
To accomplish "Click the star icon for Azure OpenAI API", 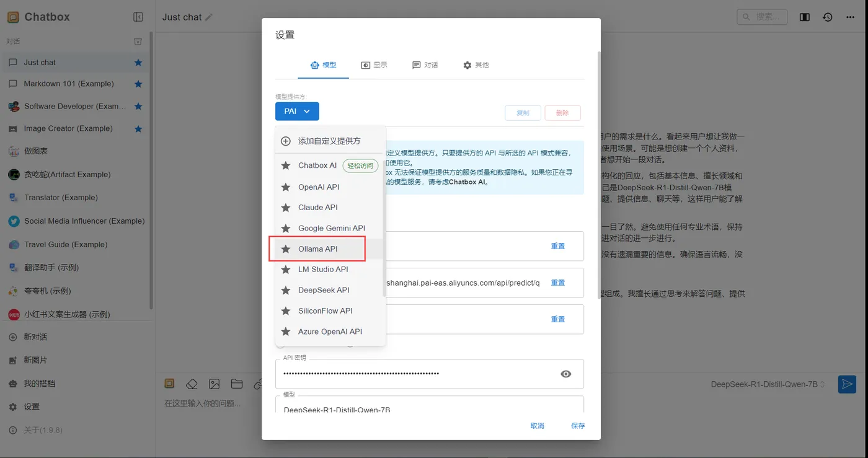I will (286, 332).
